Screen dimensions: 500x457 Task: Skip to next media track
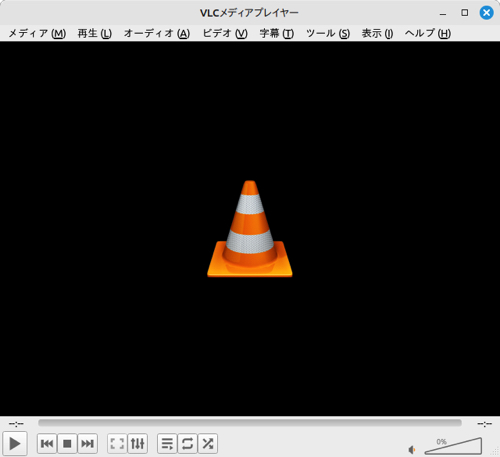pos(87,444)
